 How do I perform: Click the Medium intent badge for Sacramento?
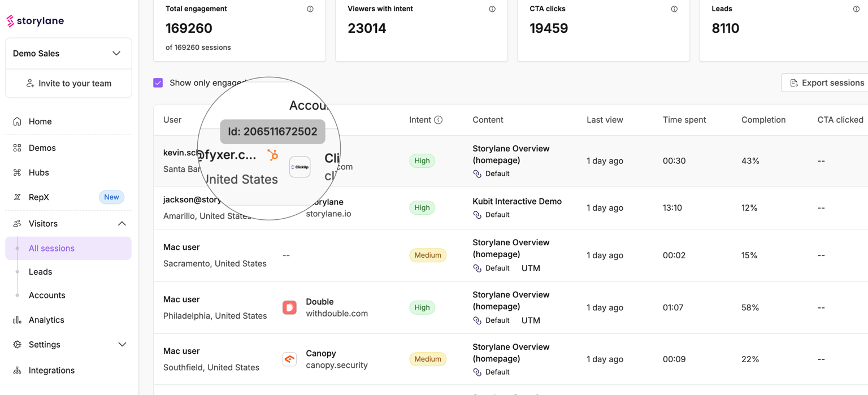(428, 255)
